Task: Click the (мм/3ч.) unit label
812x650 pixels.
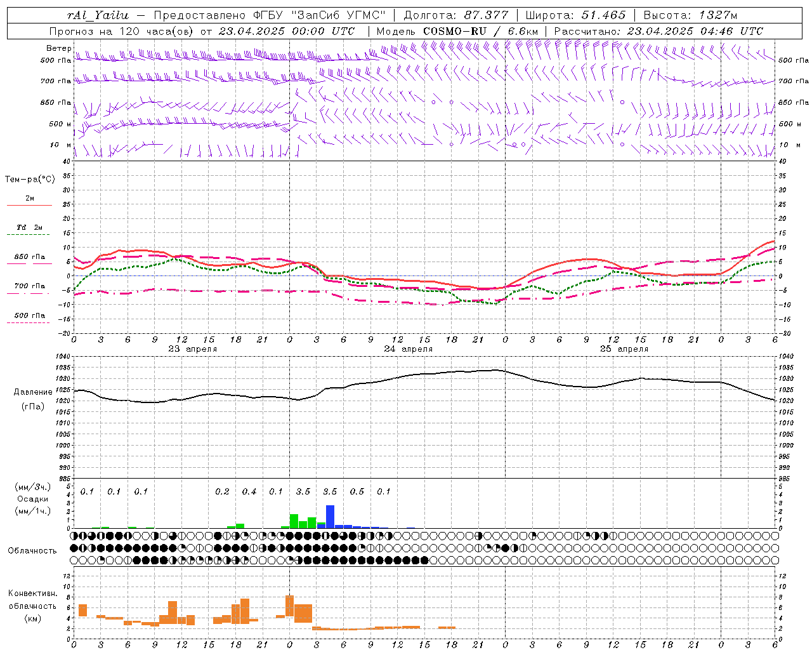Action: pyautogui.click(x=33, y=487)
